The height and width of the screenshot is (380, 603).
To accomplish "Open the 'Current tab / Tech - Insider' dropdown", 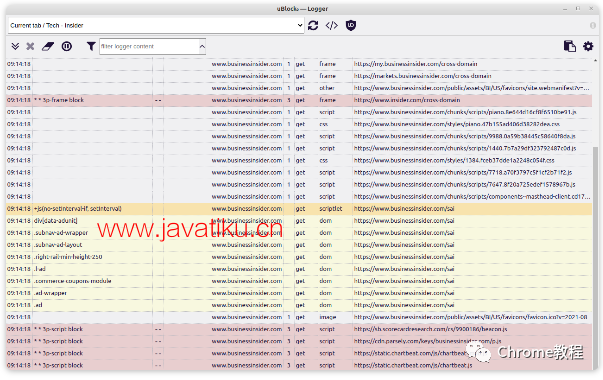I will (156, 25).
